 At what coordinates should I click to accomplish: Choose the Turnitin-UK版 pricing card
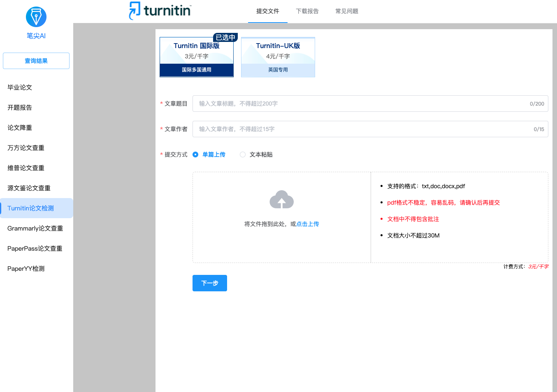pyautogui.click(x=278, y=57)
